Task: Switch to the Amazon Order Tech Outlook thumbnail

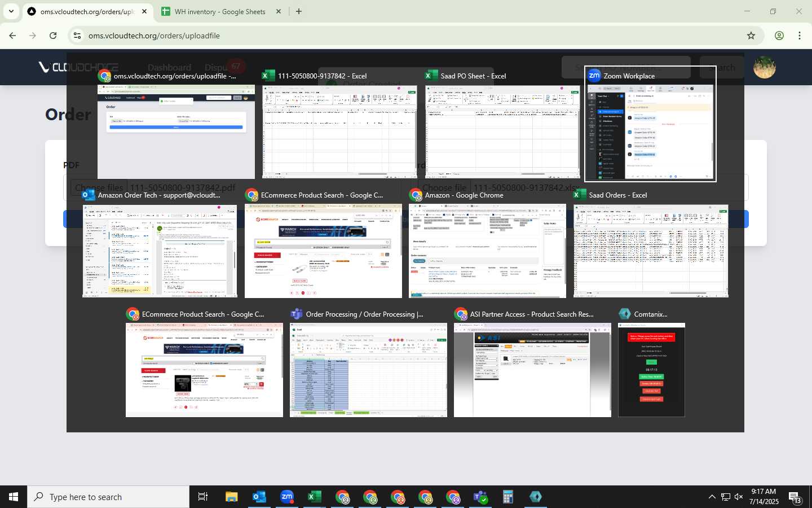Action: [160, 251]
